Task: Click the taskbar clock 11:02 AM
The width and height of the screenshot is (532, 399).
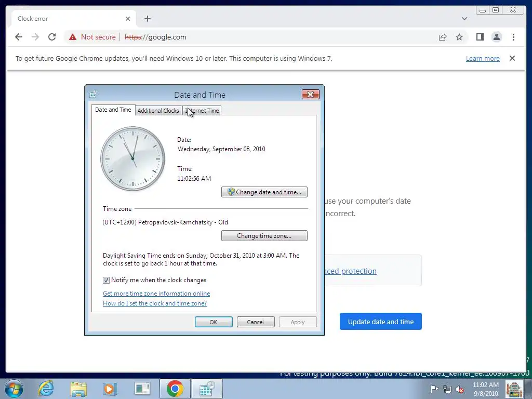Action: click(486, 389)
